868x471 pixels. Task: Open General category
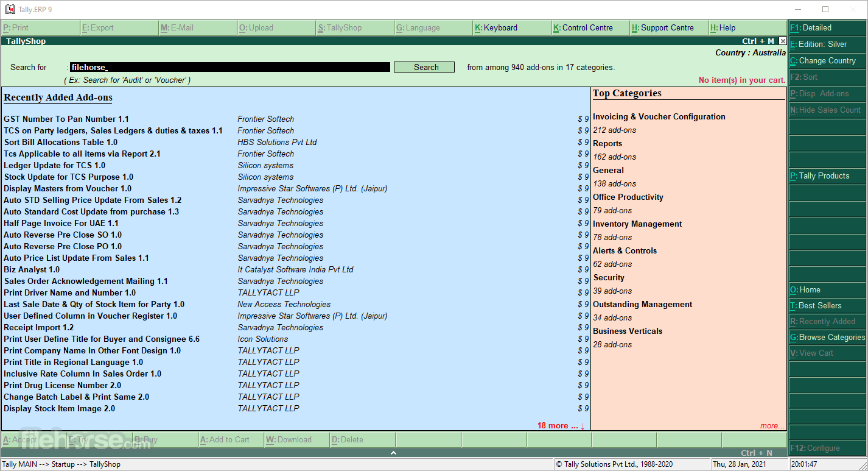point(608,171)
